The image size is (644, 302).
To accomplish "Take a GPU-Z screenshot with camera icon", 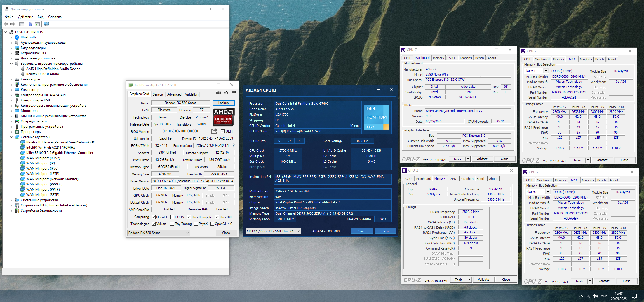I will click(x=218, y=93).
